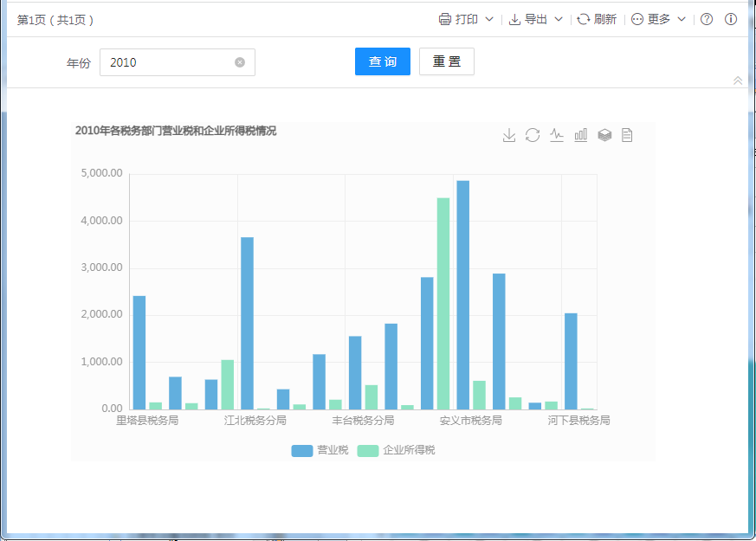Screen dimensions: 756x541
Task: Click the stacked layers chart icon
Action: pyautogui.click(x=604, y=135)
